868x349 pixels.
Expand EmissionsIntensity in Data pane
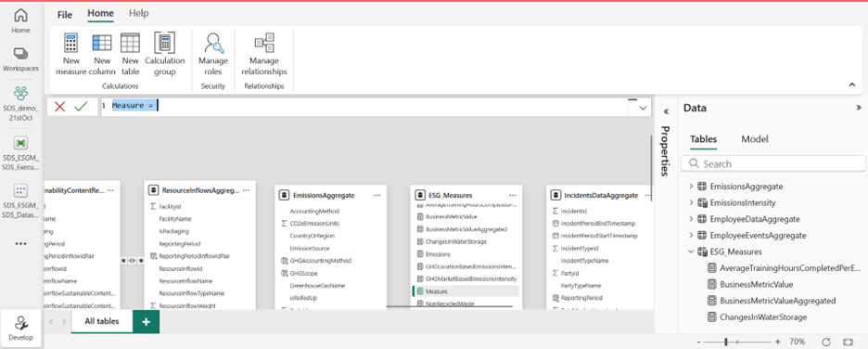click(x=691, y=202)
